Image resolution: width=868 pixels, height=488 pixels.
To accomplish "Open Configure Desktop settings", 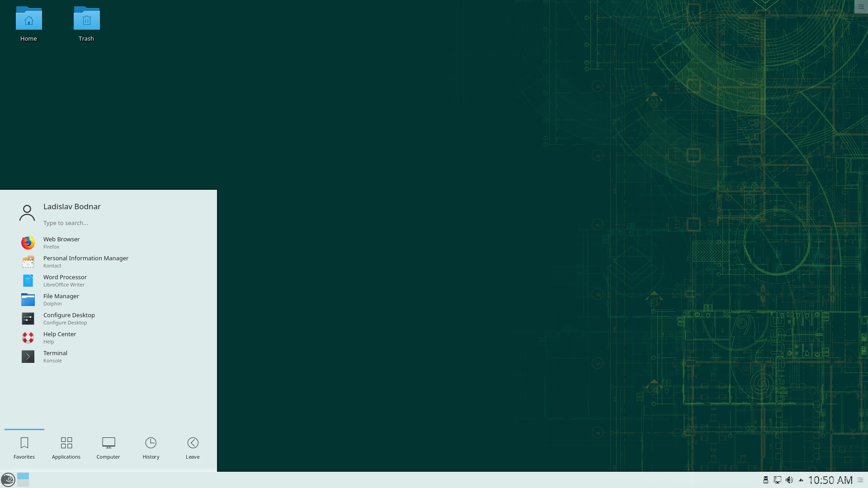I will (x=69, y=319).
